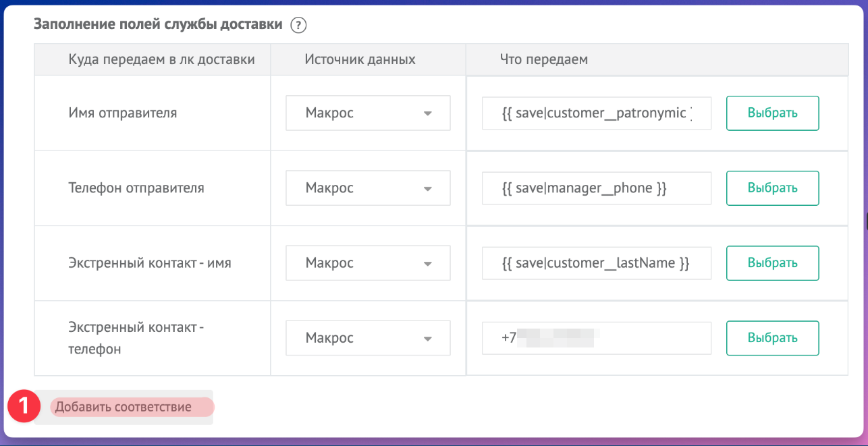Click Выбрать for Экстренный контакт - телефон
868x446 pixels.
click(x=773, y=338)
